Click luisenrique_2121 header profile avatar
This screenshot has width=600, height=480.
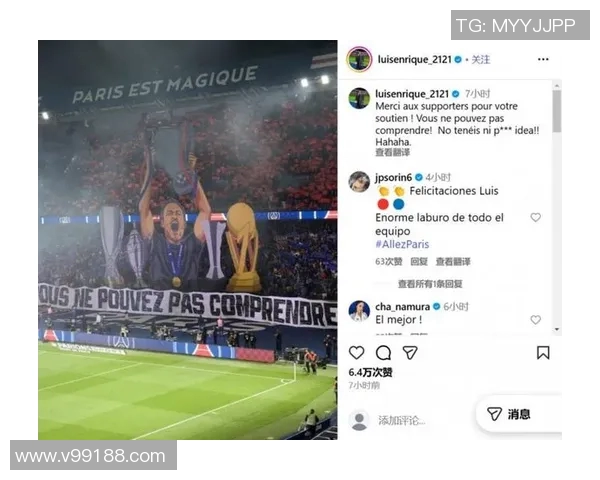point(359,59)
